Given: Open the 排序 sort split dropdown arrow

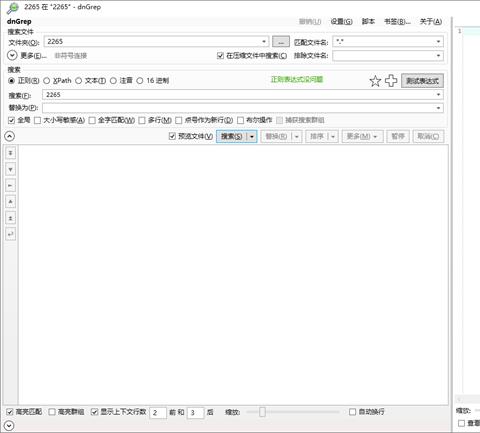Looking at the screenshot, I should (x=333, y=136).
